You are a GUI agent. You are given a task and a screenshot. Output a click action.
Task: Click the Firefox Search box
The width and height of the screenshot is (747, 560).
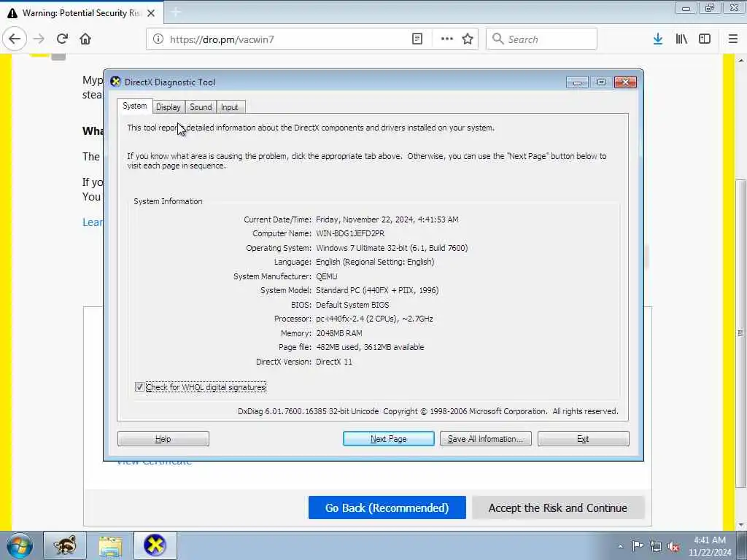(541, 39)
